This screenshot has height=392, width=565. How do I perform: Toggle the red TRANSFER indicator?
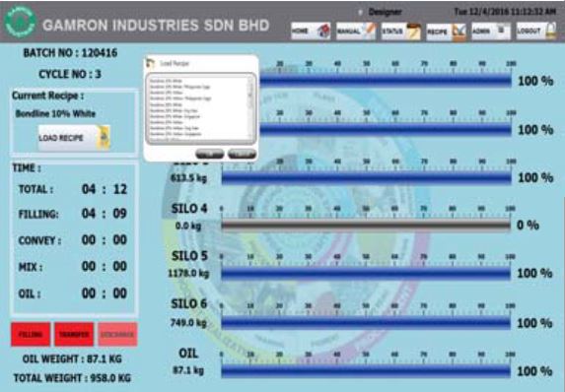(x=74, y=335)
